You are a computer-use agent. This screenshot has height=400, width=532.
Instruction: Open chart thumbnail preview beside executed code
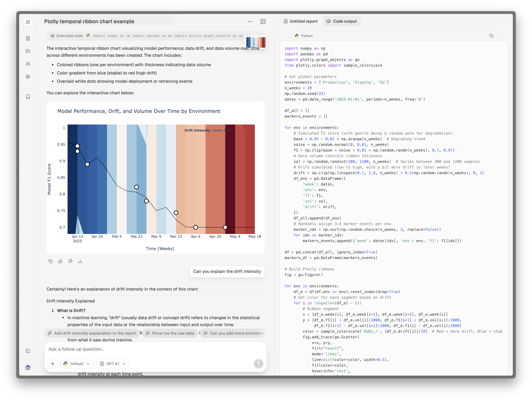(255, 42)
